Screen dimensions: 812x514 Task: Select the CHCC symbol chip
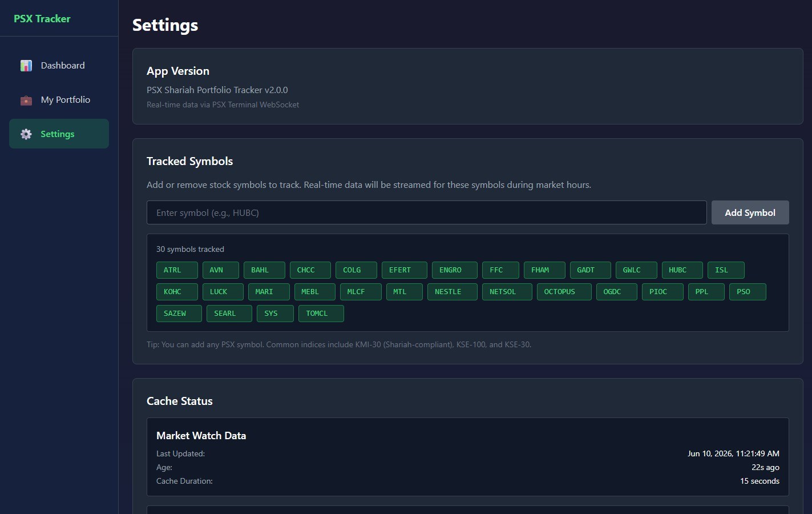[310, 270]
